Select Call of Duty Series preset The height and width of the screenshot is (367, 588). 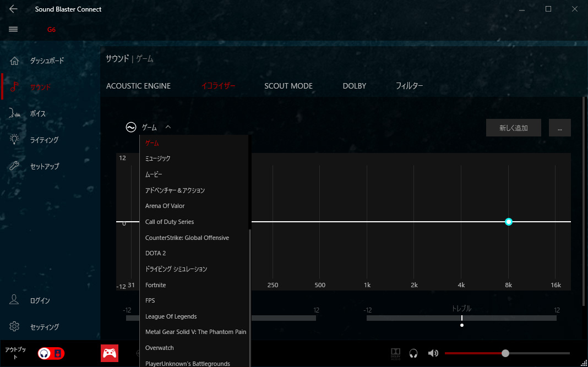(x=170, y=222)
